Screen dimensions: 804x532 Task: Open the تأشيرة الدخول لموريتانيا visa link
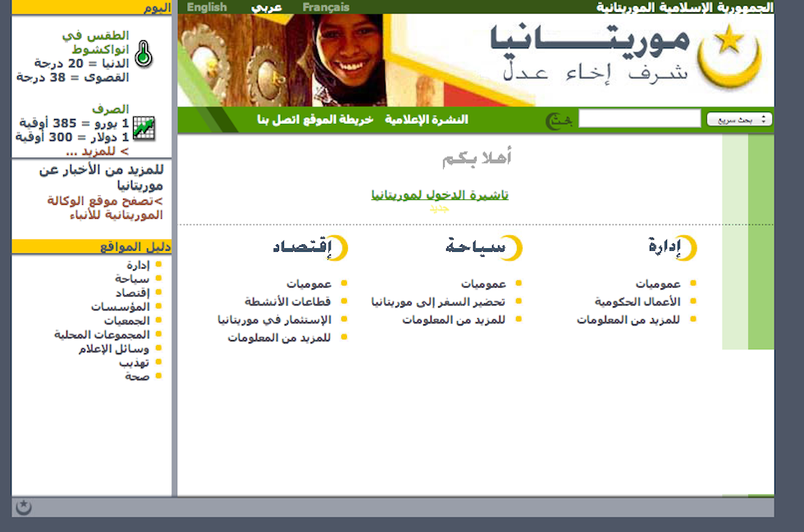tap(440, 195)
